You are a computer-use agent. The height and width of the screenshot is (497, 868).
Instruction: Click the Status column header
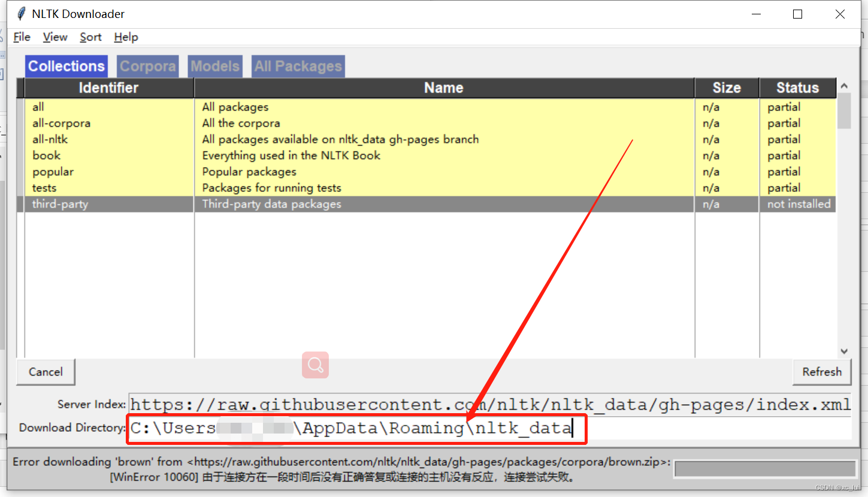[797, 88]
